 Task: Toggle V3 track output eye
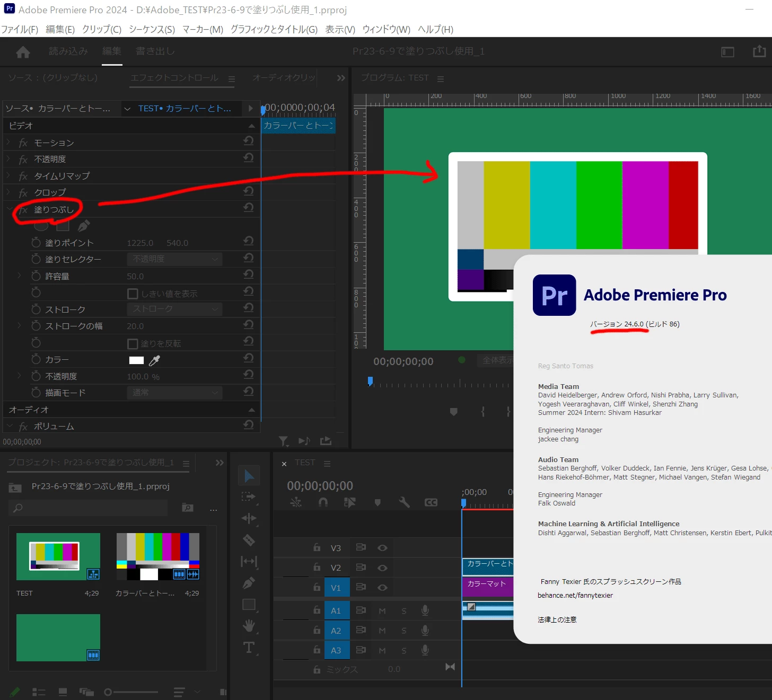pyautogui.click(x=382, y=548)
